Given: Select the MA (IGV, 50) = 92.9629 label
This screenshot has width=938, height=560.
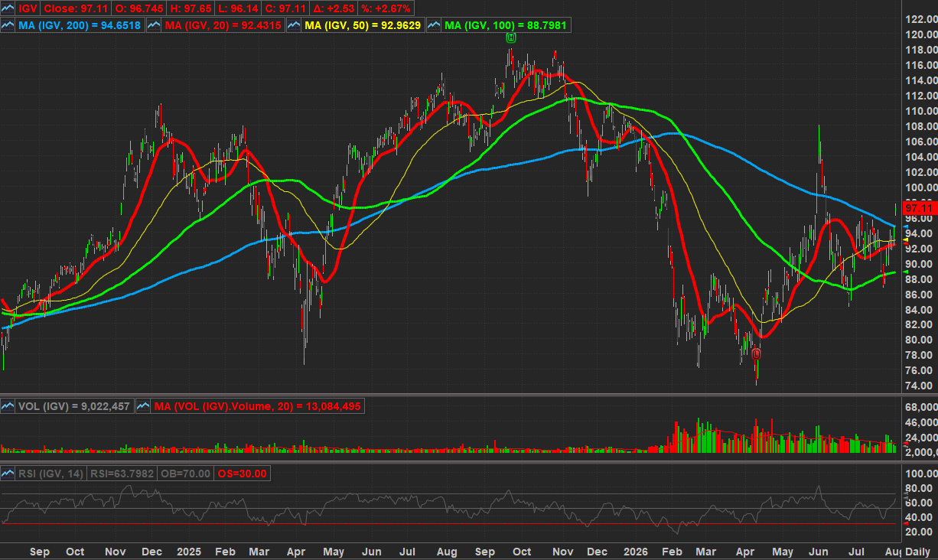Looking at the screenshot, I should click(363, 25).
